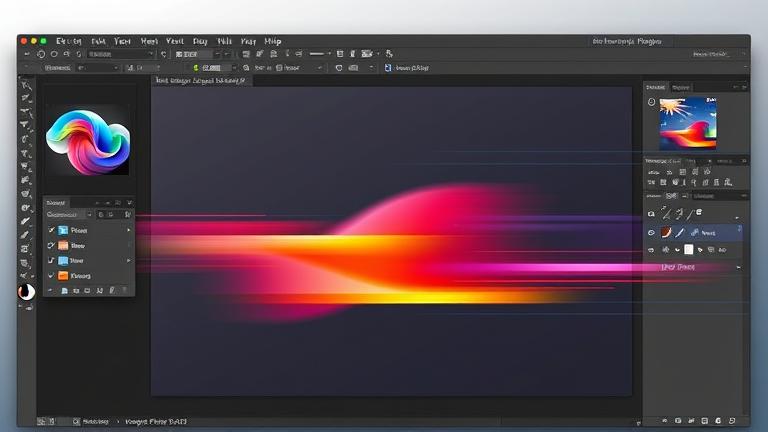Click the blue document icon in the options bar
This screenshot has width=768, height=432.
pos(388,68)
